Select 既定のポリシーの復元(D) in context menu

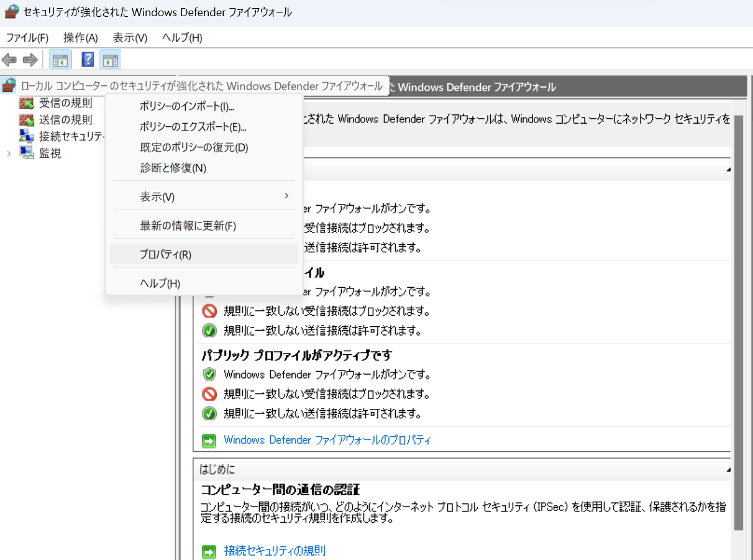pos(204,147)
